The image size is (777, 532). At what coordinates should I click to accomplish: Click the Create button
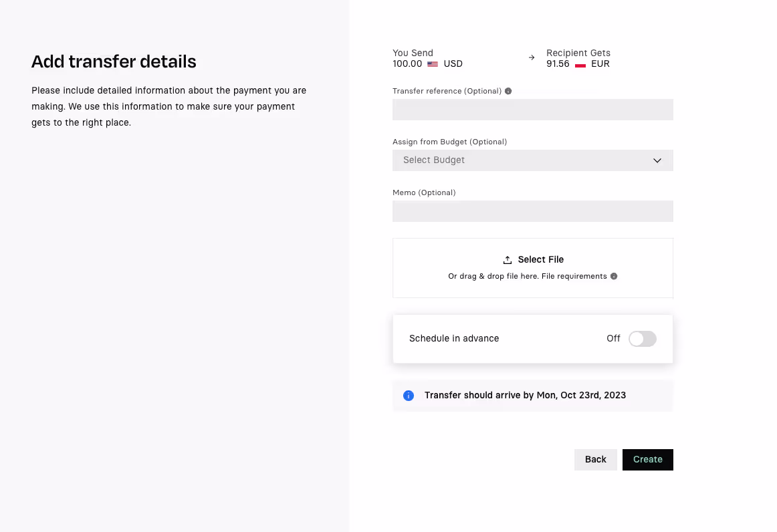[x=648, y=460]
